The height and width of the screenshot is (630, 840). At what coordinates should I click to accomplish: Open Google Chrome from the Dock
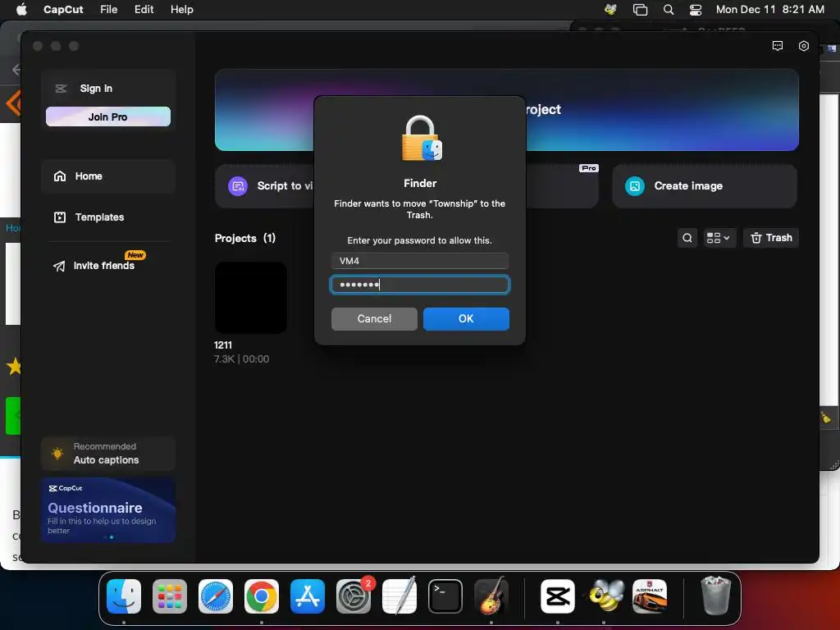[x=262, y=596]
